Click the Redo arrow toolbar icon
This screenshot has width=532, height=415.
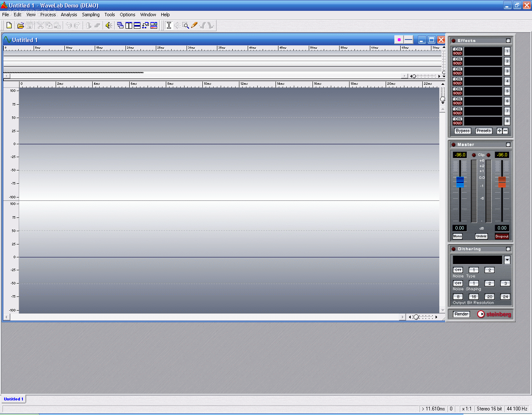click(x=77, y=25)
